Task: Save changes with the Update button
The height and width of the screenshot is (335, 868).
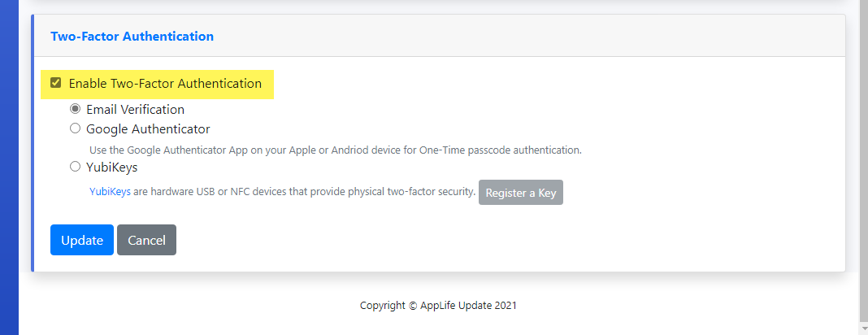Action: pos(82,240)
